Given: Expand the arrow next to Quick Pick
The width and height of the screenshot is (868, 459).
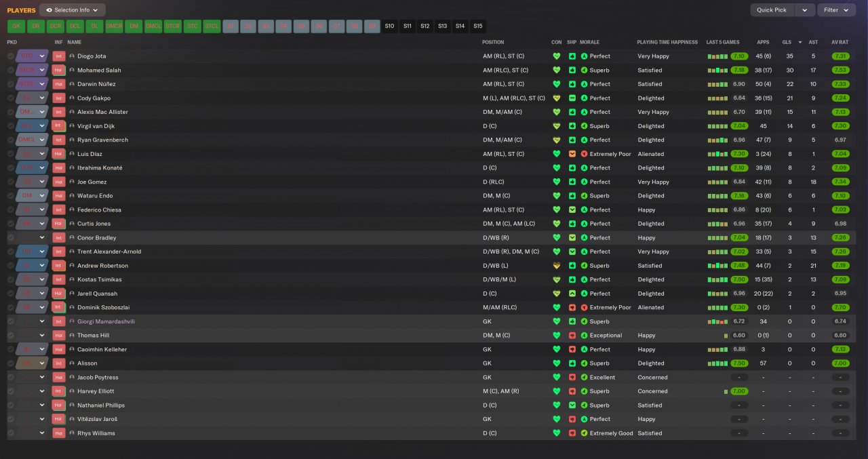Looking at the screenshot, I should (804, 10).
